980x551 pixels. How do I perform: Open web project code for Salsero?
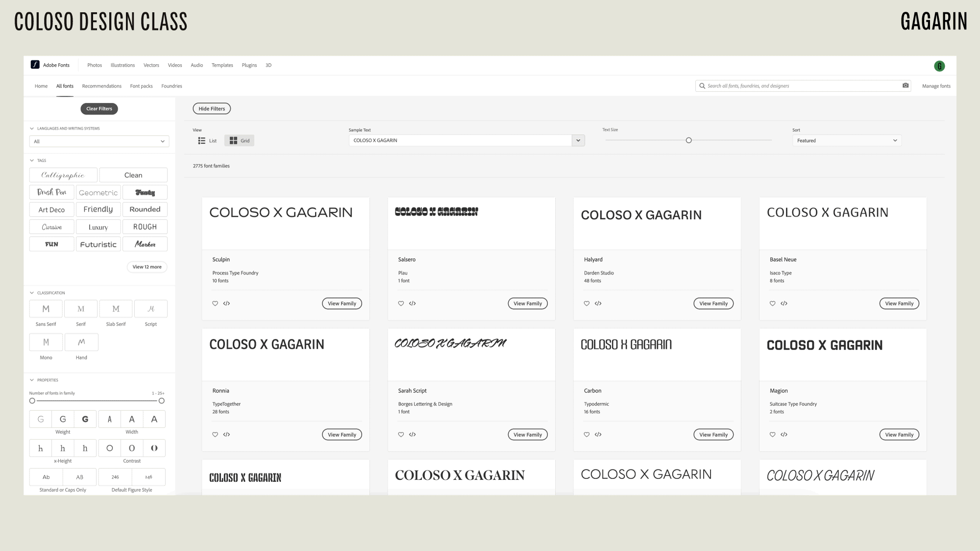tap(413, 303)
